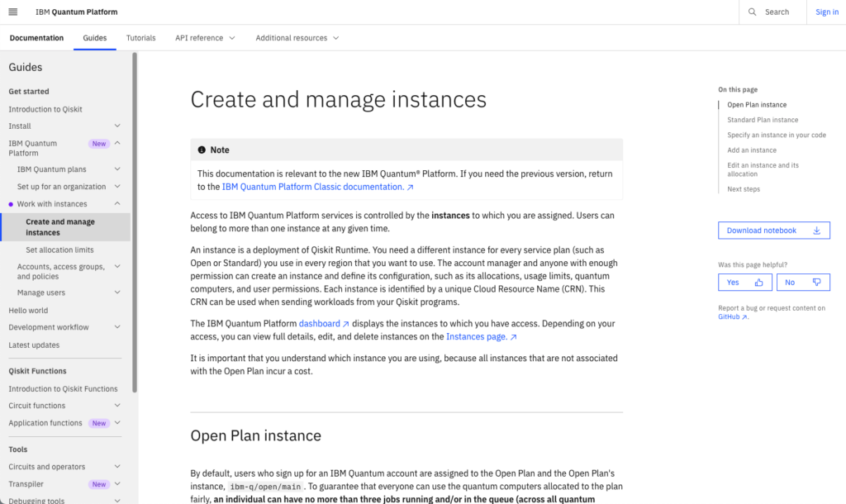Image resolution: width=846 pixels, height=504 pixels.
Task: Click the external-link arrow beside Instances page
Action: click(514, 337)
